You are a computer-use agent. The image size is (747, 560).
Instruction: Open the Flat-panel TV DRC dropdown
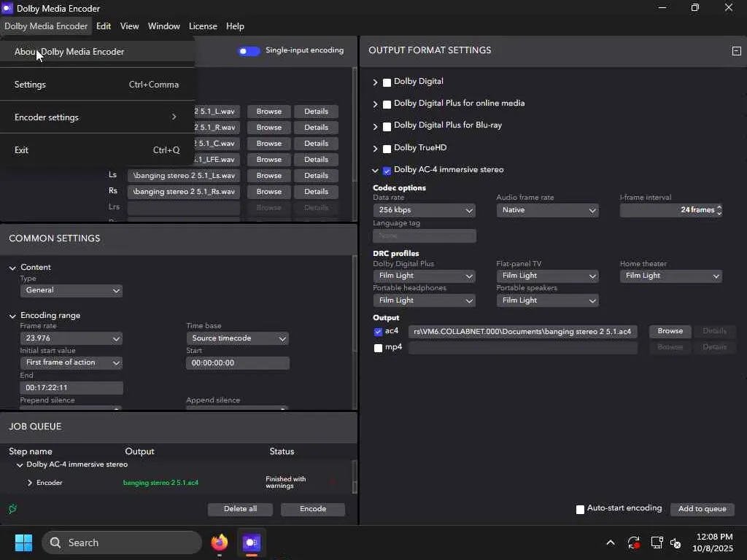(x=547, y=276)
